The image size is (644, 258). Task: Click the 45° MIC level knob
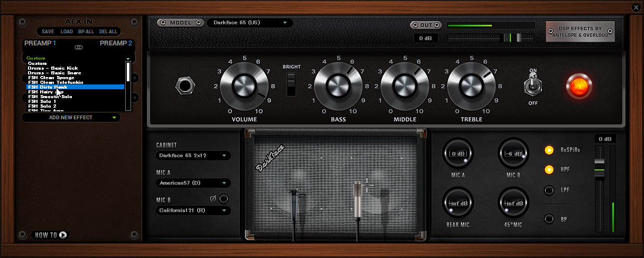[514, 203]
